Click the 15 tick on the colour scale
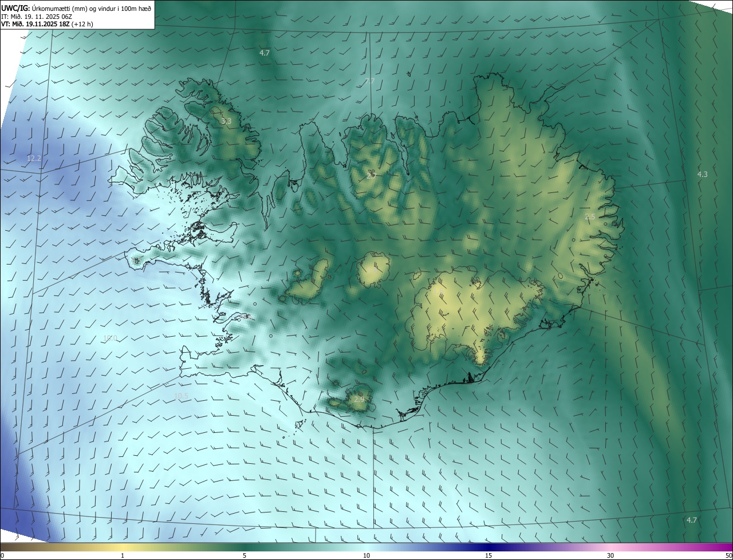The width and height of the screenshot is (733, 560). click(x=488, y=555)
